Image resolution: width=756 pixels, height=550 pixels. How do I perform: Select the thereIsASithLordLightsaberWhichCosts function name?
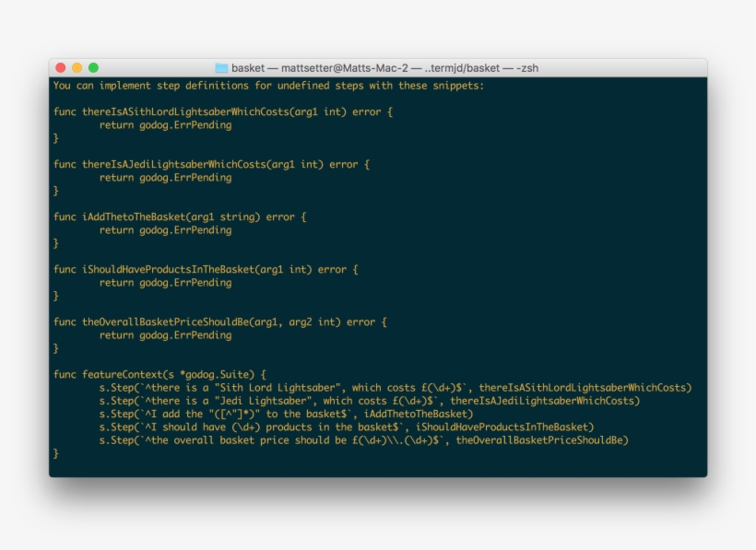coord(173,111)
